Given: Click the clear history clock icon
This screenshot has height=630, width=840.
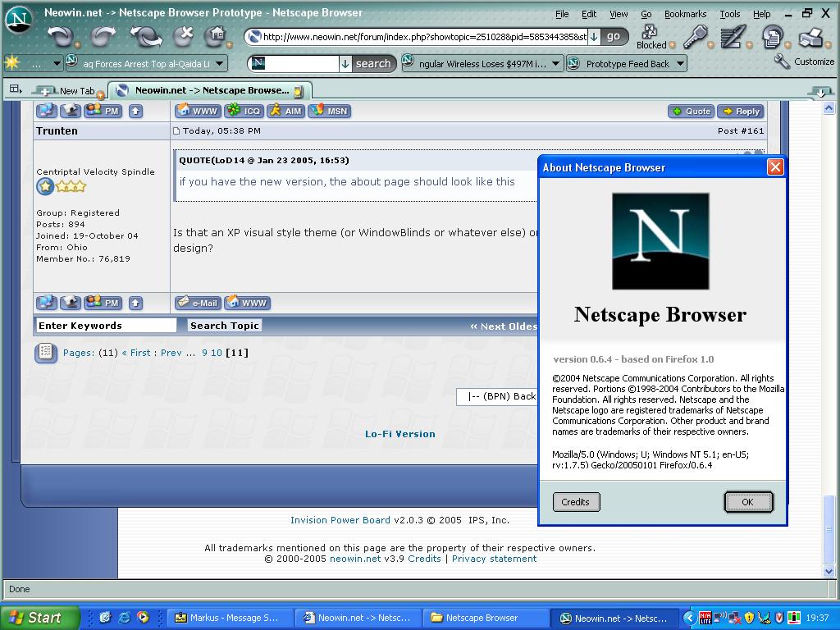Looking at the screenshot, I should pos(772,36).
